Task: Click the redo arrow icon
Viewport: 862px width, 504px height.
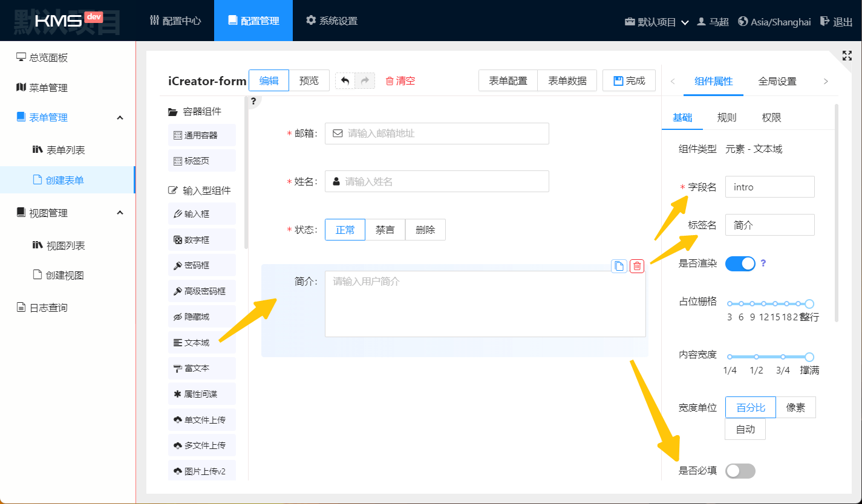Action: 365,81
